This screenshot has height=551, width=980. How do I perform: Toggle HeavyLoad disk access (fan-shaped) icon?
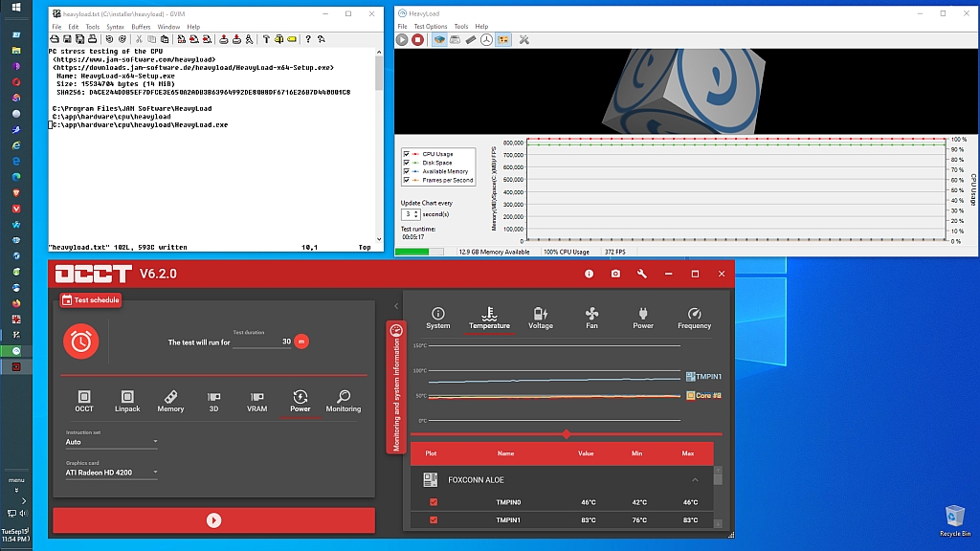pyautogui.click(x=486, y=40)
